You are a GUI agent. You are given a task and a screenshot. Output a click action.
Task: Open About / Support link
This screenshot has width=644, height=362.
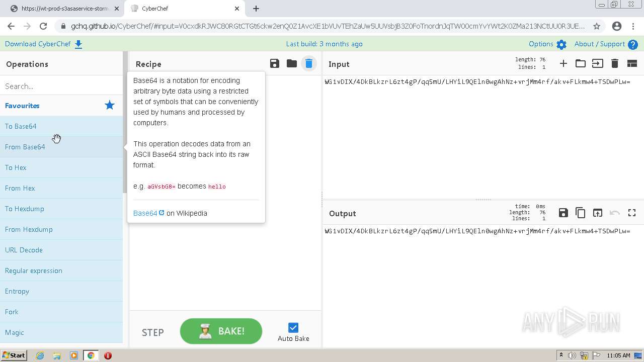[x=600, y=44]
